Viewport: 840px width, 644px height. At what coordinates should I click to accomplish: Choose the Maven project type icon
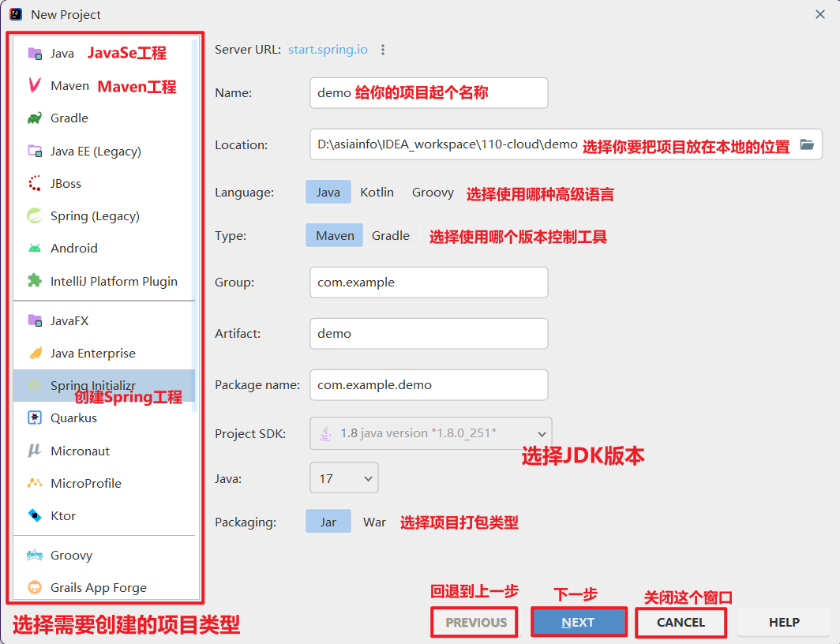point(35,85)
